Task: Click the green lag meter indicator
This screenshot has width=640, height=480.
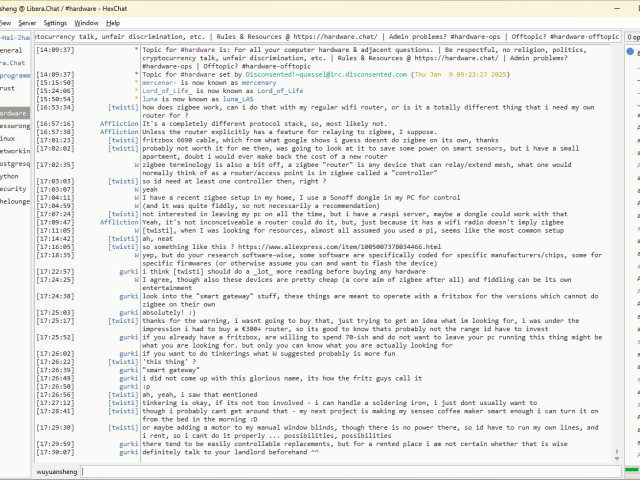Action: pos(631,470)
